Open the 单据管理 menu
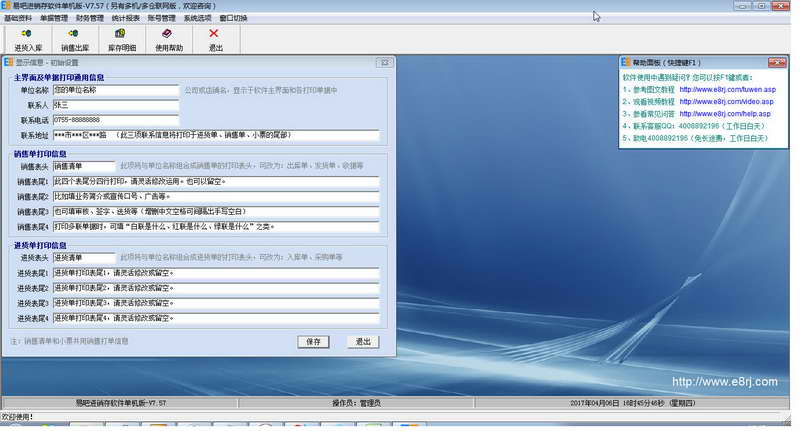Screen dimensions: 800x431 pos(54,18)
